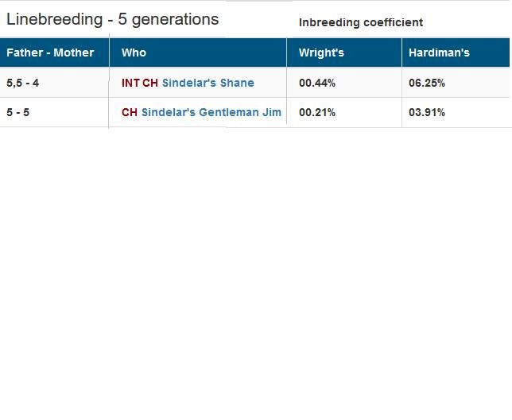Click the CH title before Gentleman Jim
The height and width of the screenshot is (420, 512).
tap(130, 112)
